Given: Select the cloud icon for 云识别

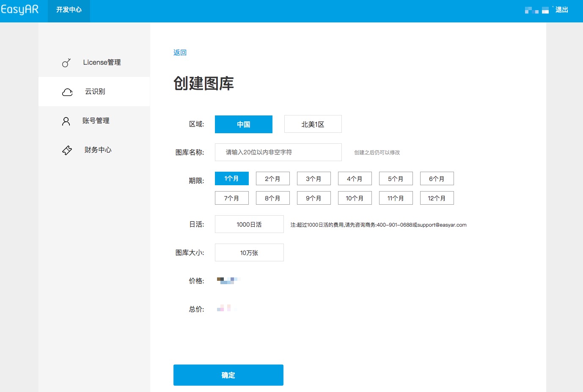Looking at the screenshot, I should coord(67,91).
